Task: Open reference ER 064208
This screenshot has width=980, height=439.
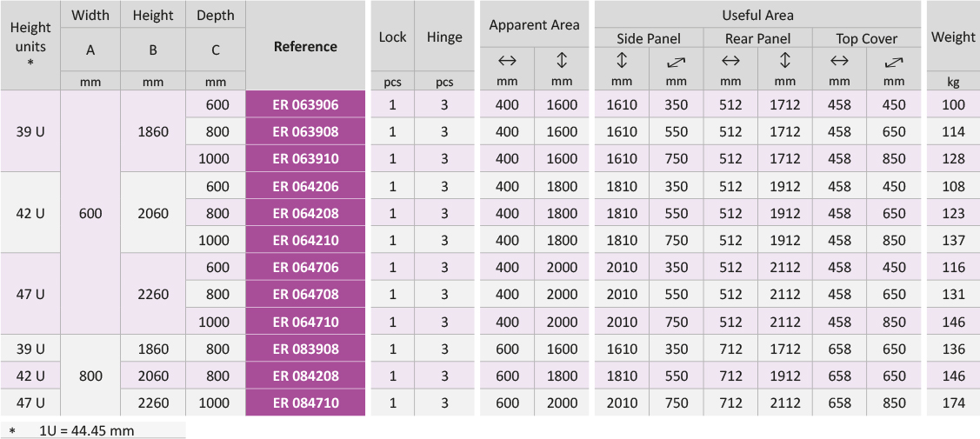Action: (305, 213)
